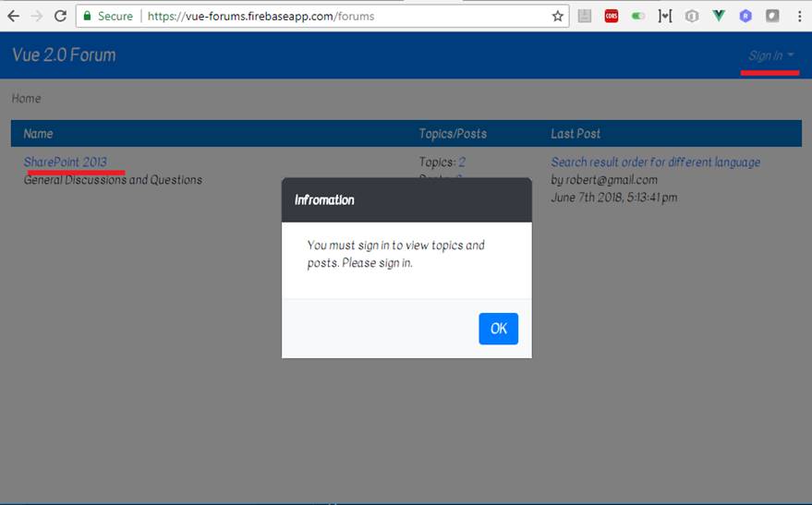Image resolution: width=812 pixels, height=505 pixels.
Task: Click the Vue 2.0 Forum brand title
Action: pos(65,54)
